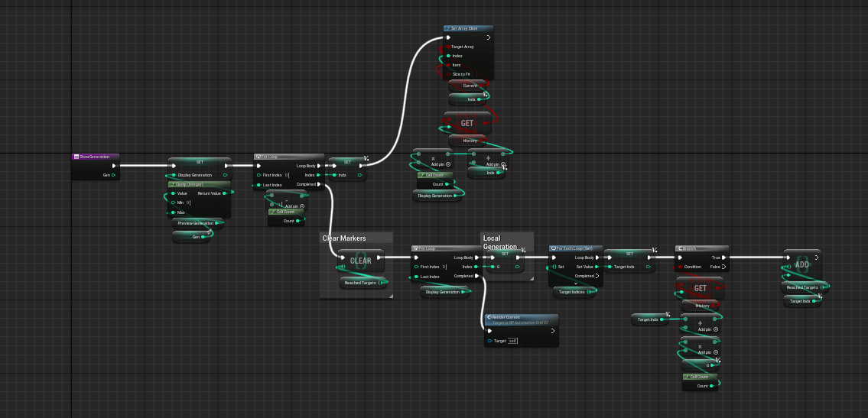The height and width of the screenshot is (418, 868).
Task: Click Render Current's exec output pin
Action: [x=552, y=331]
